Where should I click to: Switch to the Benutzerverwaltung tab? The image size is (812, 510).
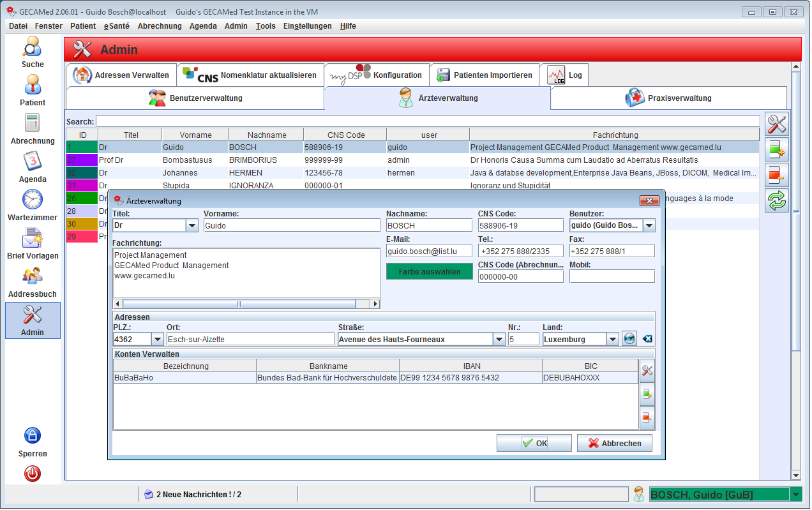(x=195, y=98)
